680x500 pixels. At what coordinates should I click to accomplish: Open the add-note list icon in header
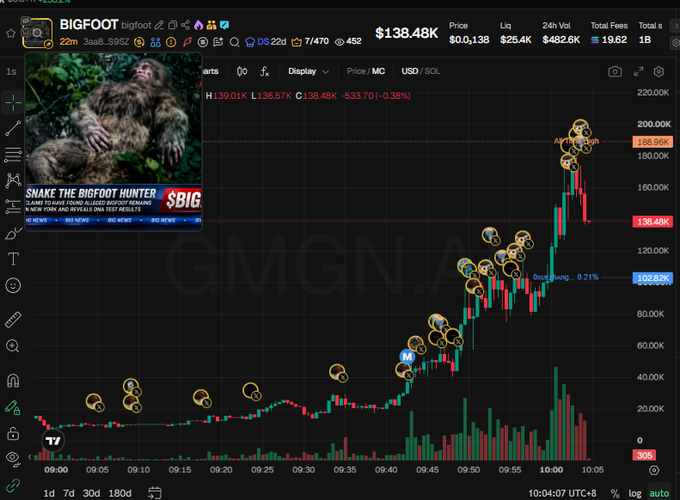click(218, 42)
